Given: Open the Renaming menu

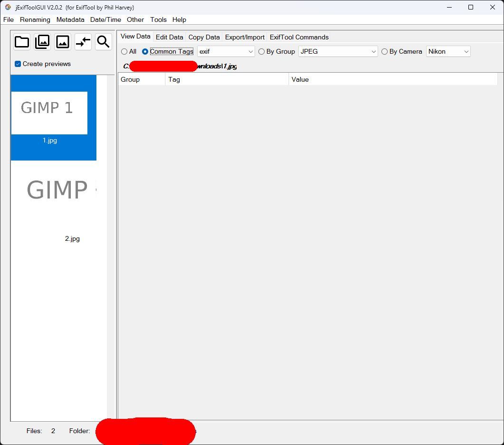Looking at the screenshot, I should [x=35, y=19].
